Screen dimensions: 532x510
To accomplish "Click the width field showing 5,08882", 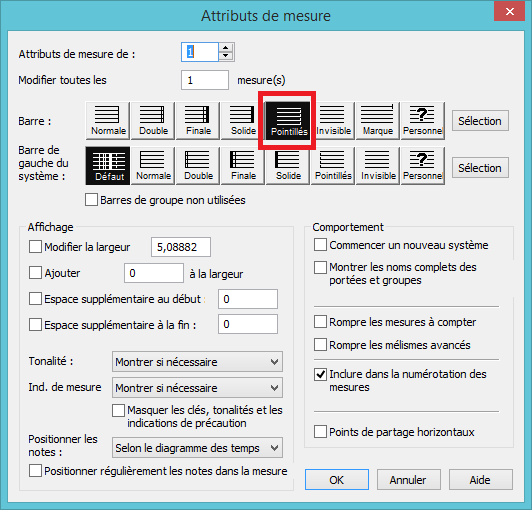I will (x=181, y=247).
